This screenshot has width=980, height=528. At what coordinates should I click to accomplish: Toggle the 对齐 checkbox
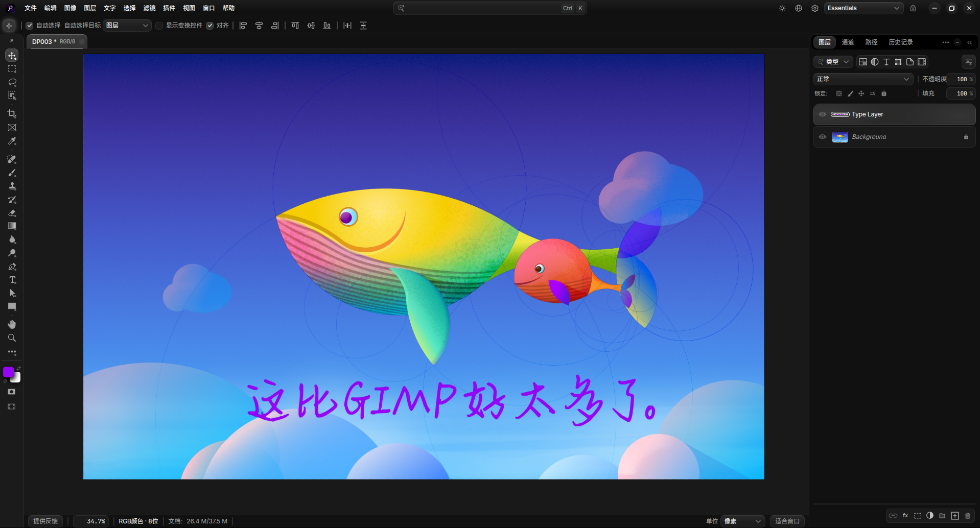coord(210,26)
